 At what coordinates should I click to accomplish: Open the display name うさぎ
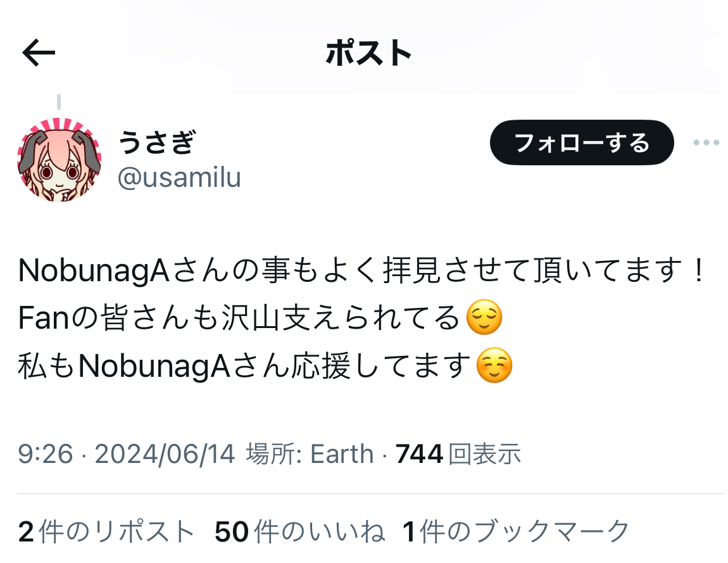tap(156, 142)
